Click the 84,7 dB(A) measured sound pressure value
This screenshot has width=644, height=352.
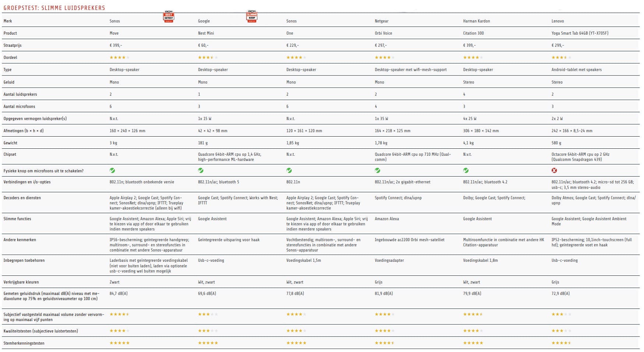(118, 293)
